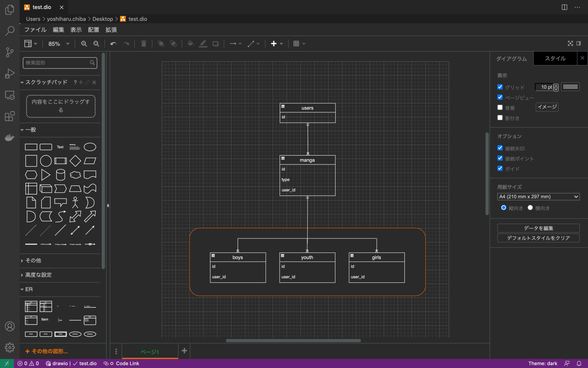Enable the 影付き checkbox
Screen dimensions: 588x368
[500, 118]
